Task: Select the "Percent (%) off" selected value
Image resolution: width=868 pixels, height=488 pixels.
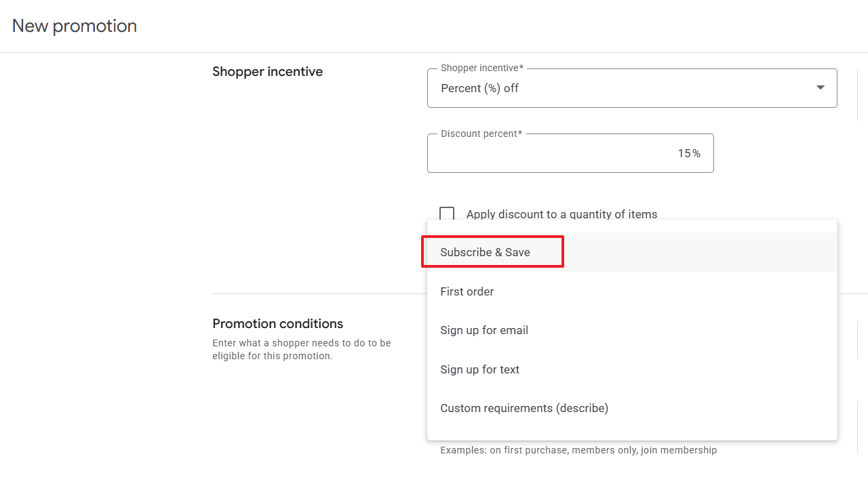Action: click(479, 88)
